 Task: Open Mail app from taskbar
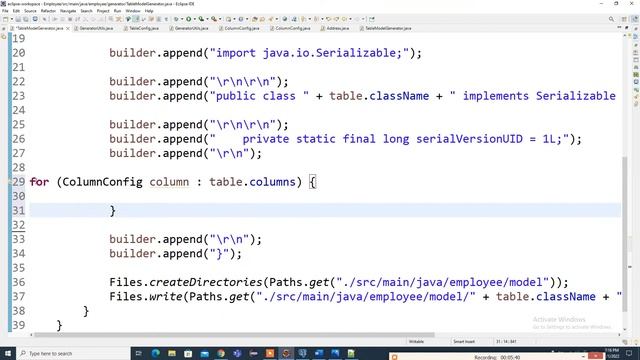pyautogui.click(x=204, y=353)
